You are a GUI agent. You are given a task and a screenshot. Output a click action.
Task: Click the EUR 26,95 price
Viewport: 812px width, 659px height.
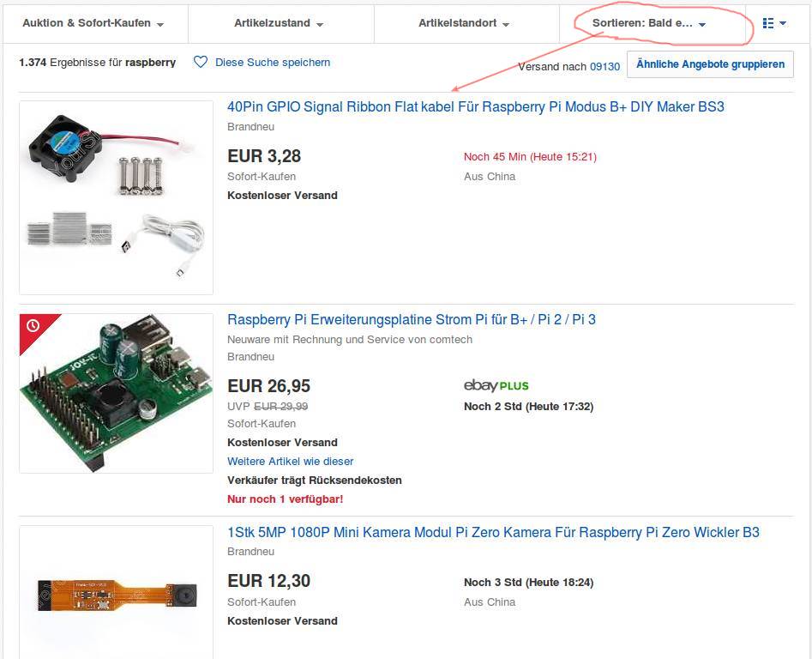269,386
